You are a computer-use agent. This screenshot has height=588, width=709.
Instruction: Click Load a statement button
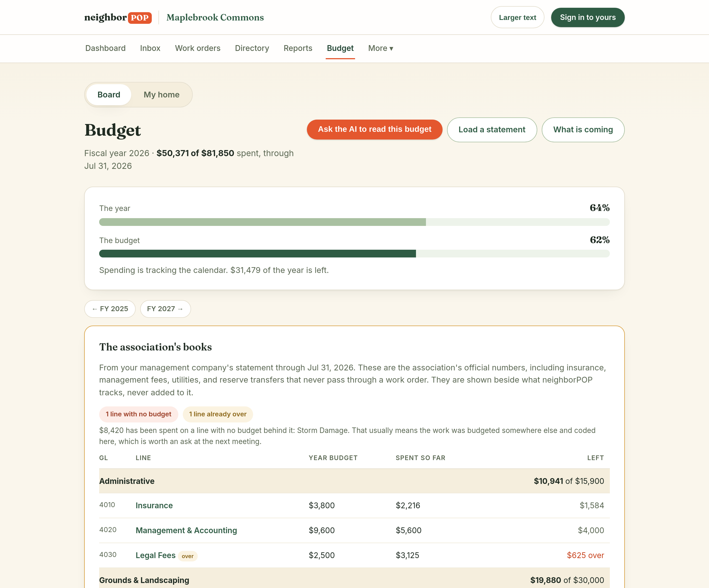492,130
